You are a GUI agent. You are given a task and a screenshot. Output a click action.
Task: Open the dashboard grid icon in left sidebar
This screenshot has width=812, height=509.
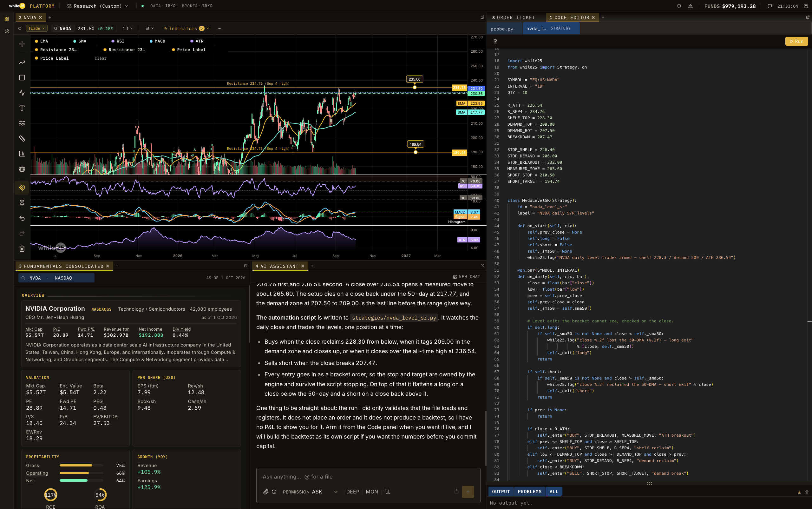(7, 19)
